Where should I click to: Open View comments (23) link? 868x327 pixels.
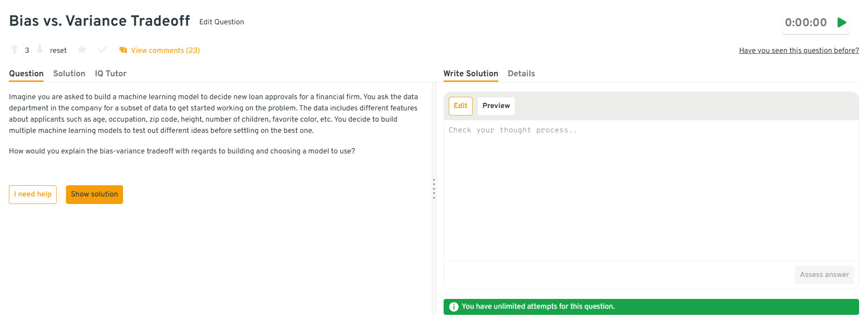point(165,51)
